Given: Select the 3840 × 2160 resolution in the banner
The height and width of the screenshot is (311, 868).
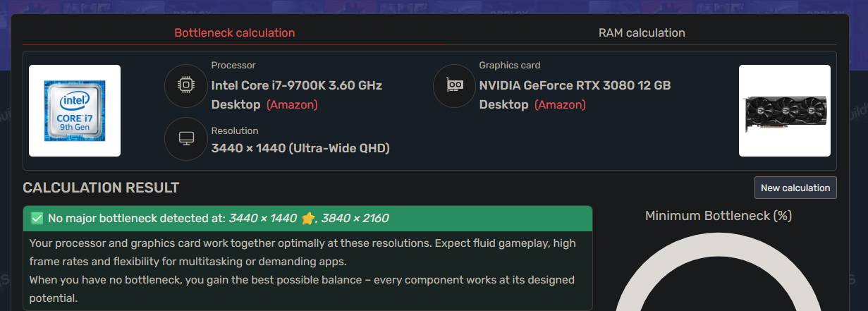Looking at the screenshot, I should [x=355, y=219].
